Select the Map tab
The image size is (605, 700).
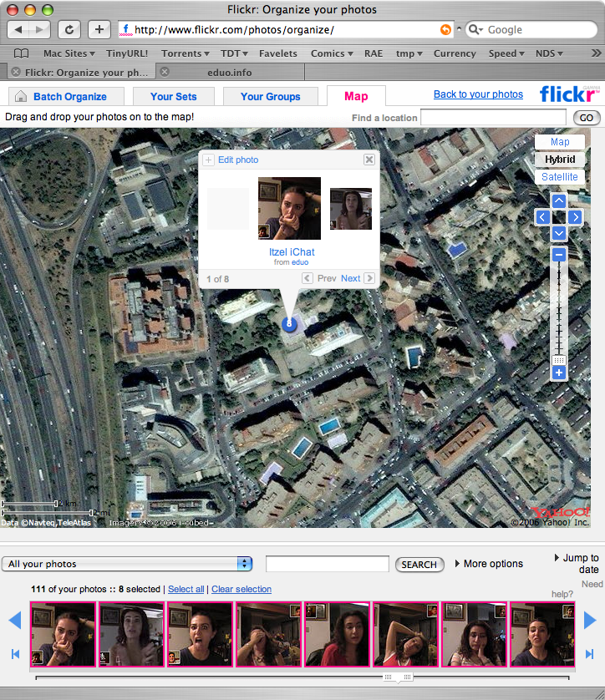click(356, 96)
